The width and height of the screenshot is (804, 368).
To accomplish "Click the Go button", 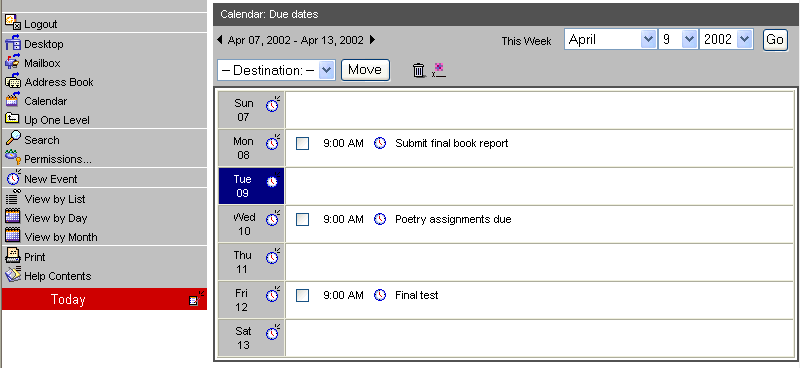I will point(775,39).
